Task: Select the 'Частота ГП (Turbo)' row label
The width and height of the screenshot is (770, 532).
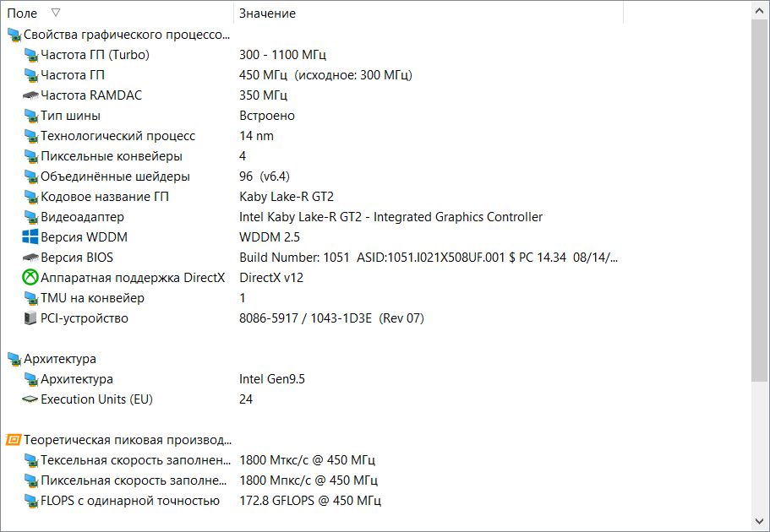Action: tap(96, 55)
